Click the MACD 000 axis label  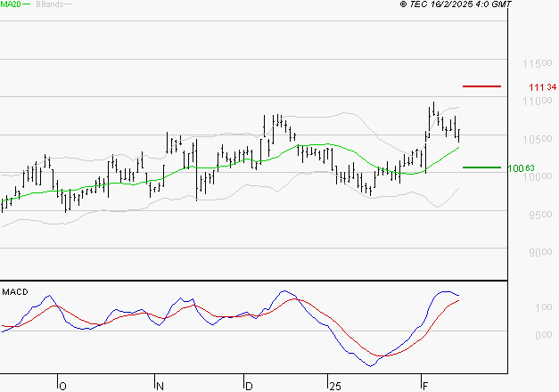click(544, 335)
